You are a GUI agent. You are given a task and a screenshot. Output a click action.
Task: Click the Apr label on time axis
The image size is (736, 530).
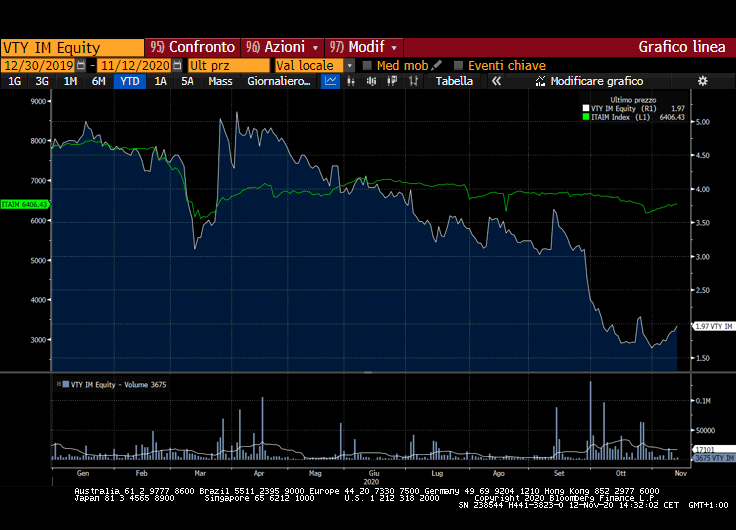click(x=259, y=473)
